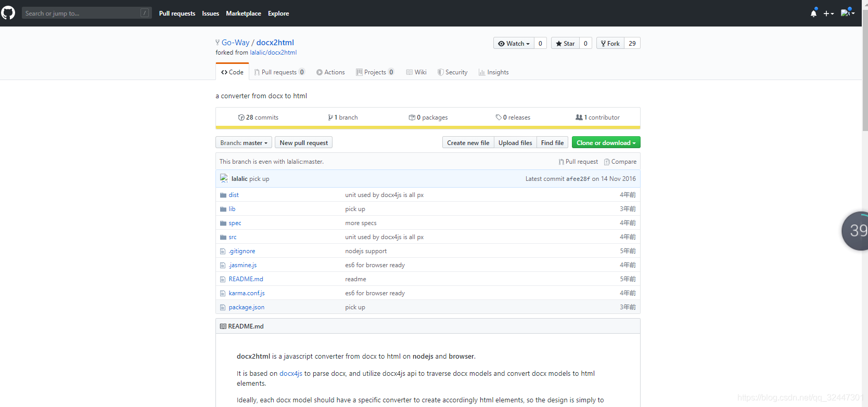
Task: Click New pull request button
Action: (304, 142)
